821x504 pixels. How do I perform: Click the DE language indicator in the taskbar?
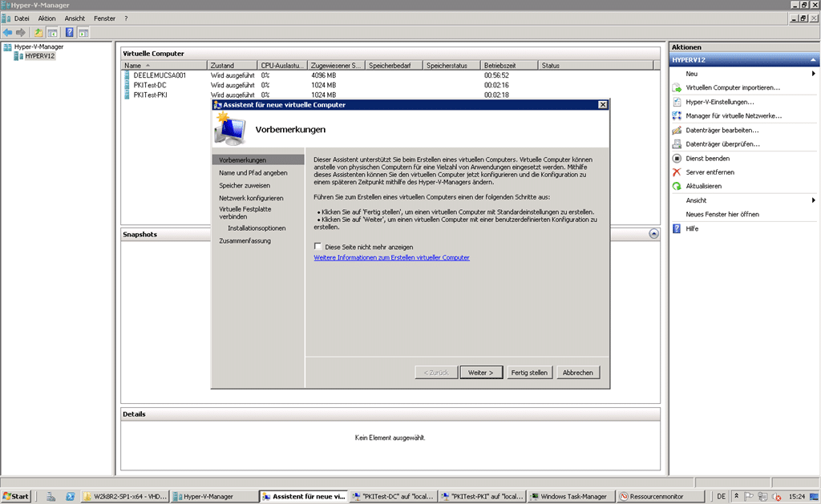(721, 496)
